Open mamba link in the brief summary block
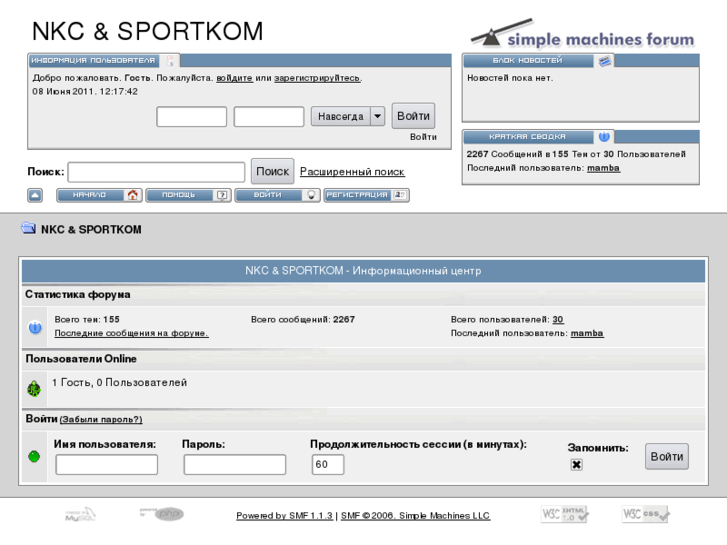 click(603, 168)
